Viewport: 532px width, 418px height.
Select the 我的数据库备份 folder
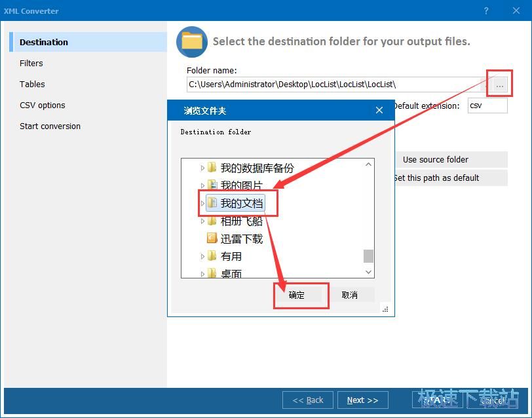(x=257, y=168)
